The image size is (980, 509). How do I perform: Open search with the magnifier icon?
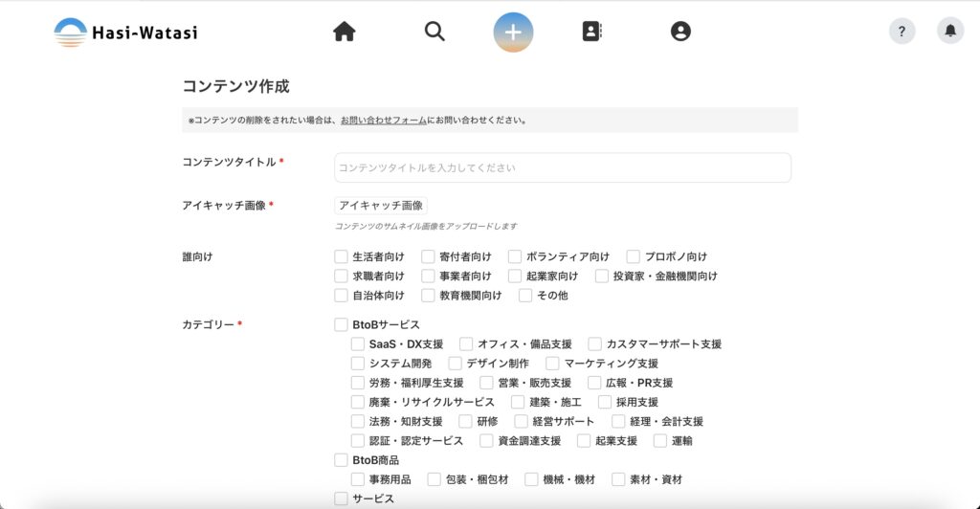tap(434, 32)
